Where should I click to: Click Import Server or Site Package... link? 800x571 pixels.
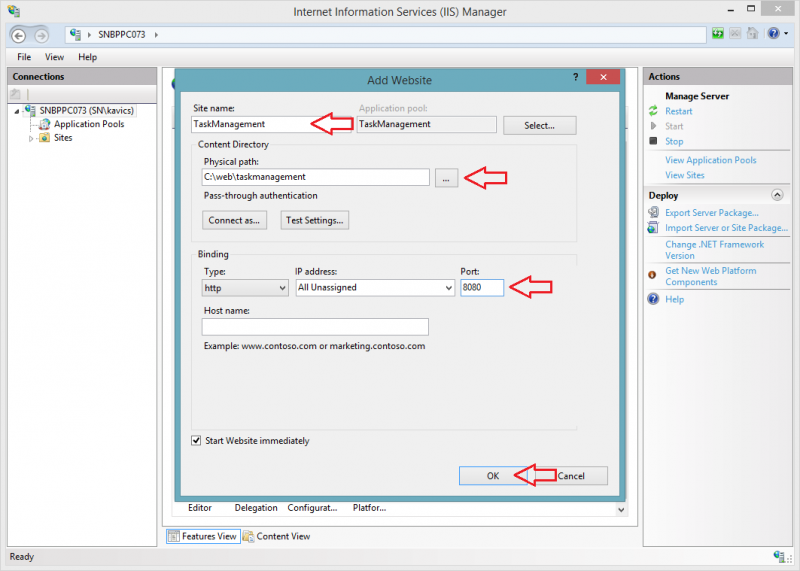click(x=727, y=228)
